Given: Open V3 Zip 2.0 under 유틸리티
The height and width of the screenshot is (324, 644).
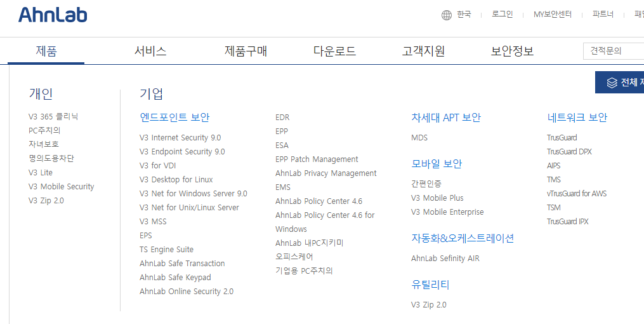Looking at the screenshot, I should (429, 305).
